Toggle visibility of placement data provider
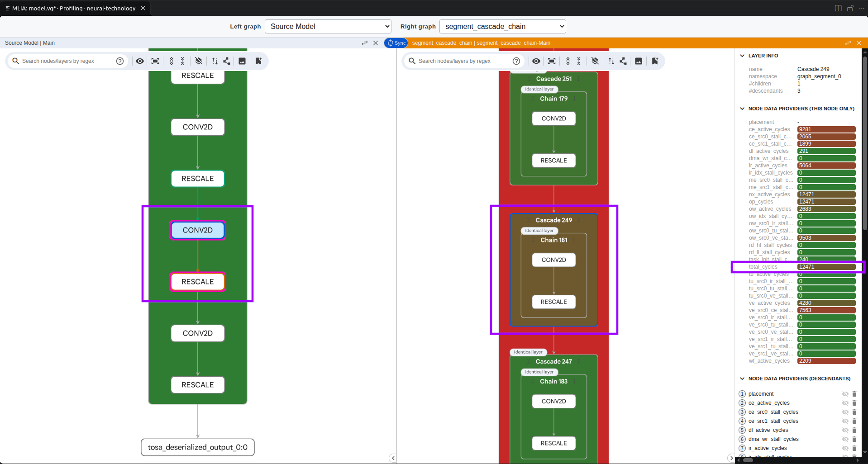868x464 pixels. point(845,394)
